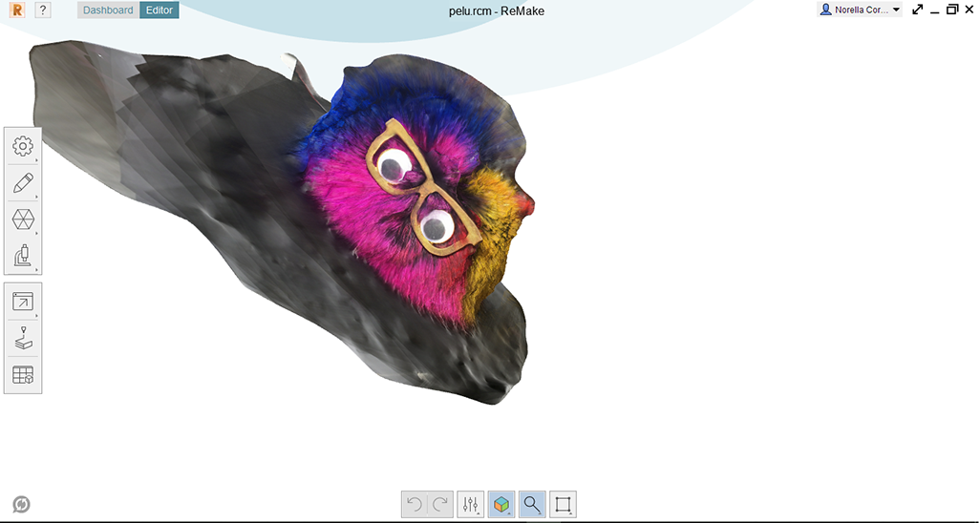
Task: Click the sync status icon at bottom left
Action: click(21, 504)
